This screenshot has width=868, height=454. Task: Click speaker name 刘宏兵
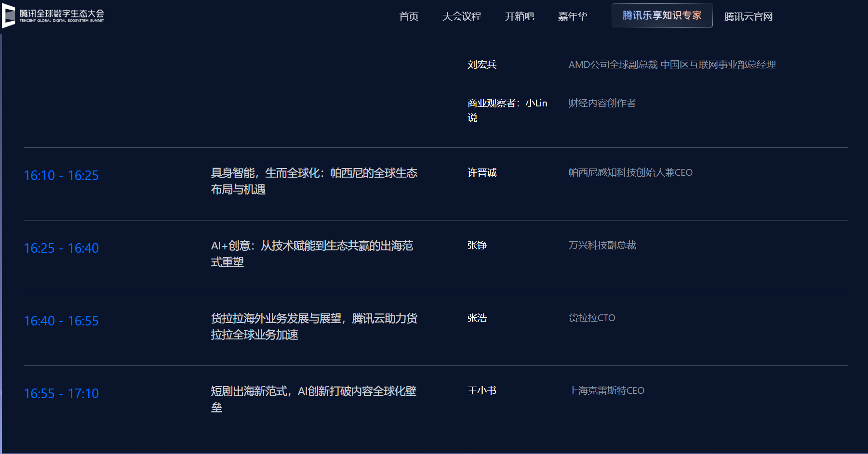(482, 65)
